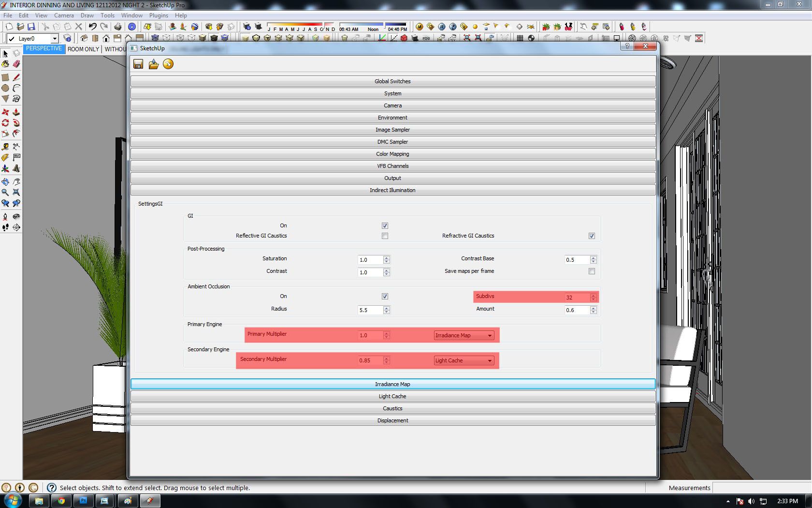Pick the Line pencil tool
Viewport: 812px width, 508px height.
coord(16,77)
